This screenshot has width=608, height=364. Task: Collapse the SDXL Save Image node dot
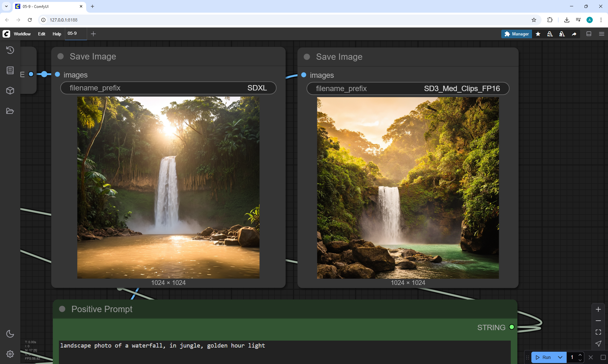(60, 56)
